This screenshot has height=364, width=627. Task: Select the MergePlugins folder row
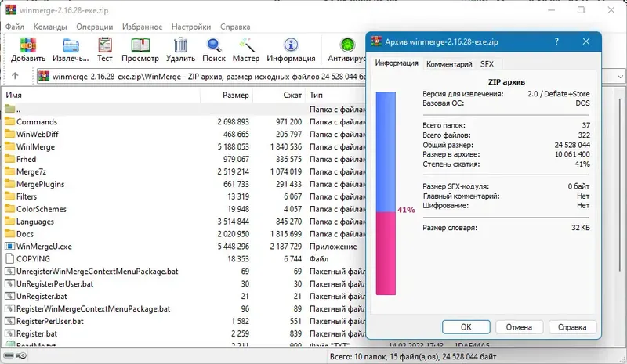[x=184, y=184]
